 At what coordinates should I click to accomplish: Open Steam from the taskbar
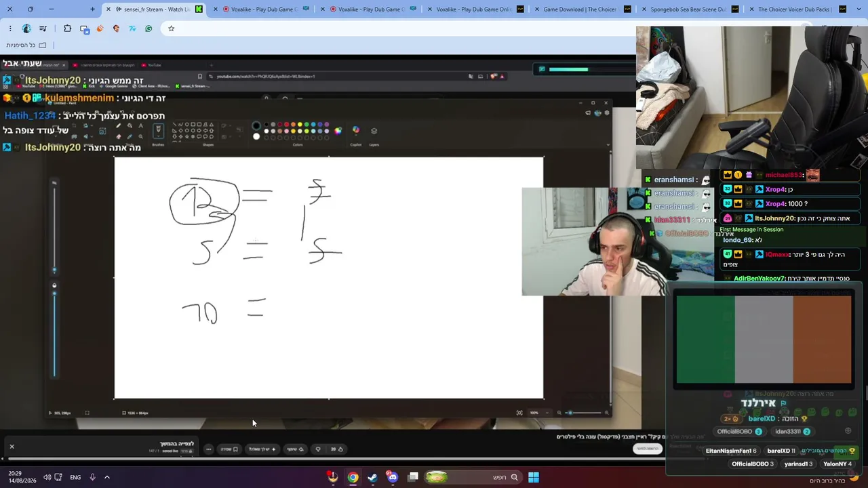tap(372, 477)
